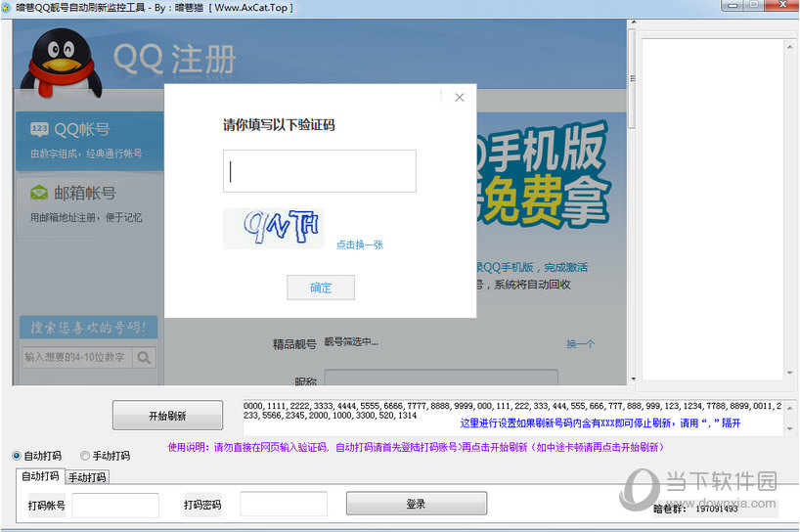Open the QQ帐号 registration tab
This screenshot has height=532, width=800.
89,141
